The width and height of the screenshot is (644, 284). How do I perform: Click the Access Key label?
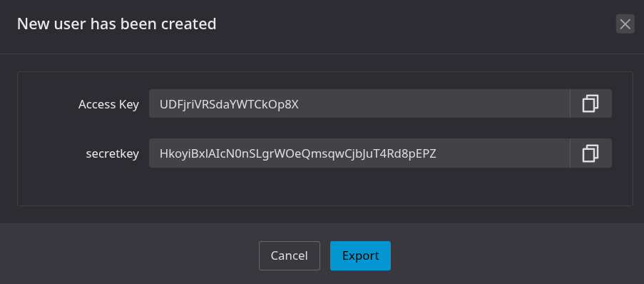click(108, 105)
